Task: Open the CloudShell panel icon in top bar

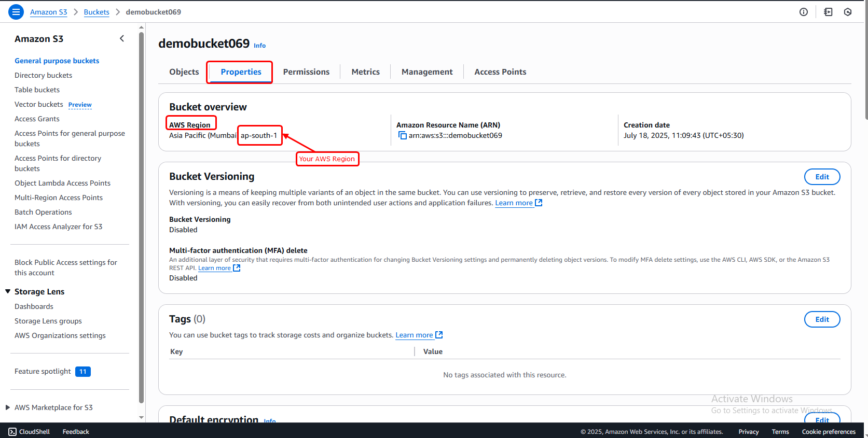Action: tap(828, 12)
